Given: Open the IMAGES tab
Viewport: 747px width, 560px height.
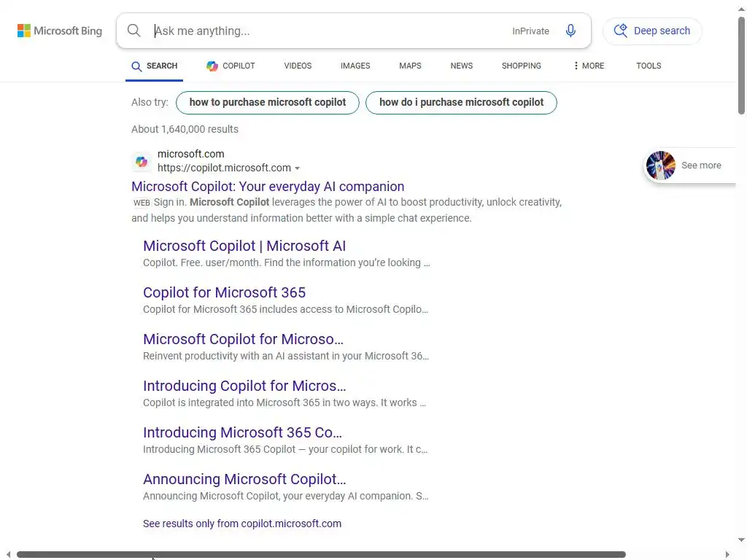Looking at the screenshot, I should click(x=355, y=66).
